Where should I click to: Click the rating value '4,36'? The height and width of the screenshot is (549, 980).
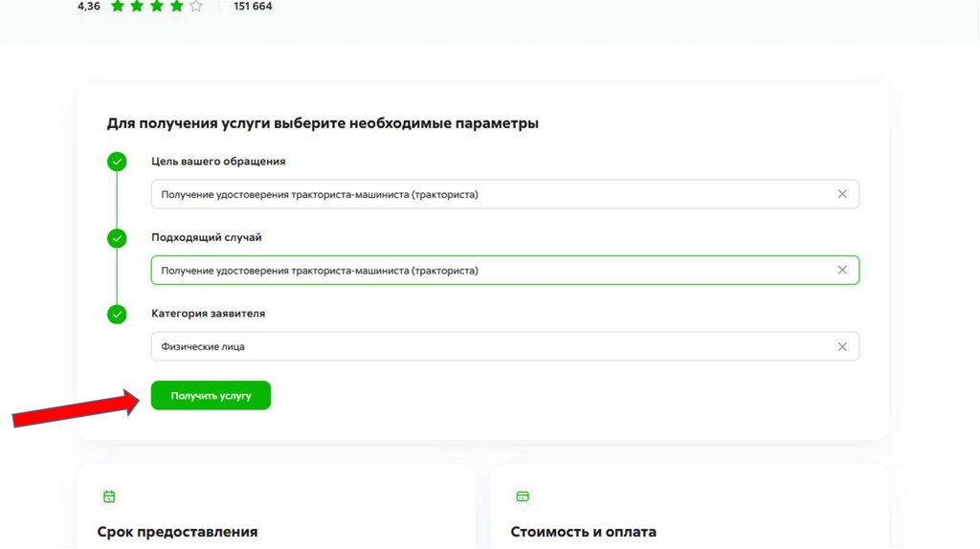pyautogui.click(x=89, y=7)
